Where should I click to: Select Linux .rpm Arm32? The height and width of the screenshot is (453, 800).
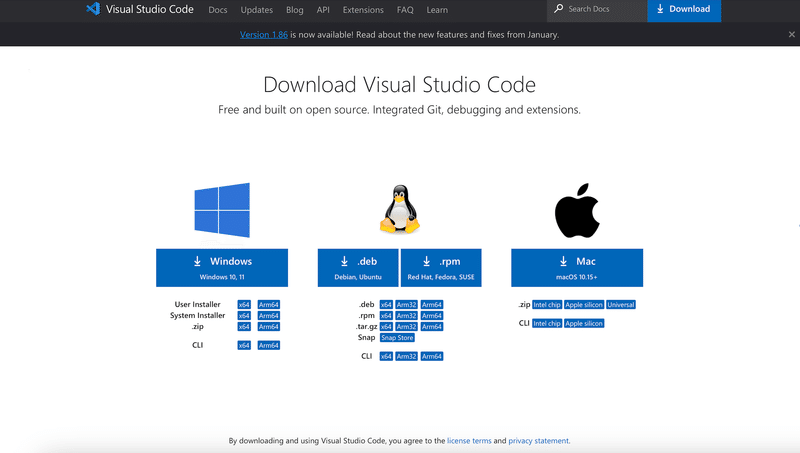click(x=407, y=316)
